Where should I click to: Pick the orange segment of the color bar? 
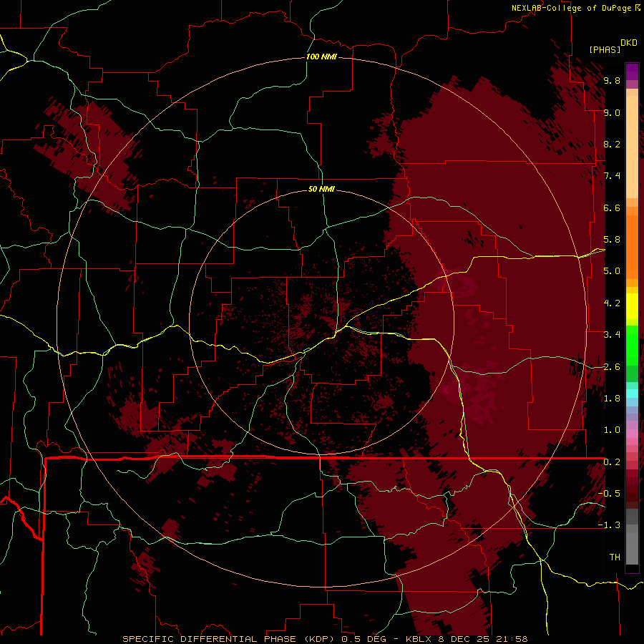click(632, 247)
